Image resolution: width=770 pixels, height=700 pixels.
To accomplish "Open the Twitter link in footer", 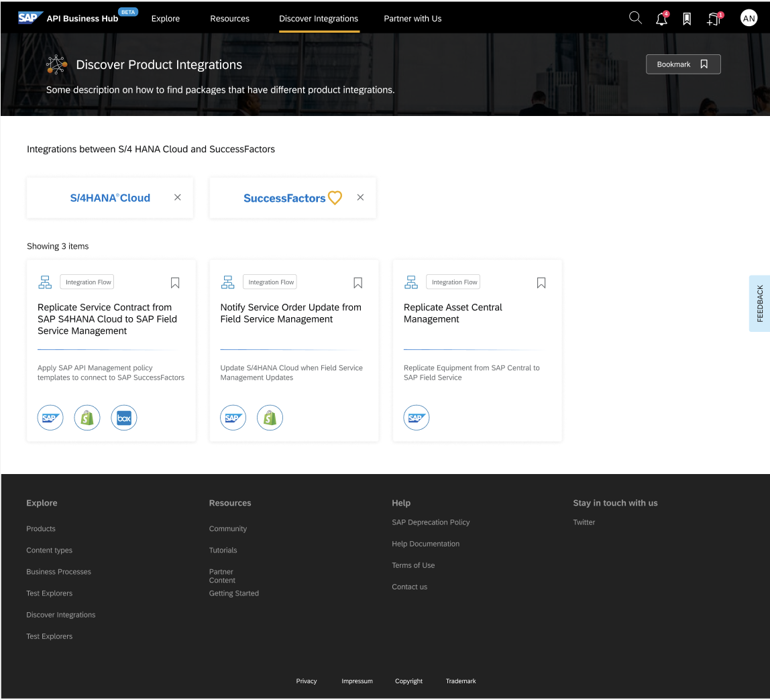I will (584, 522).
